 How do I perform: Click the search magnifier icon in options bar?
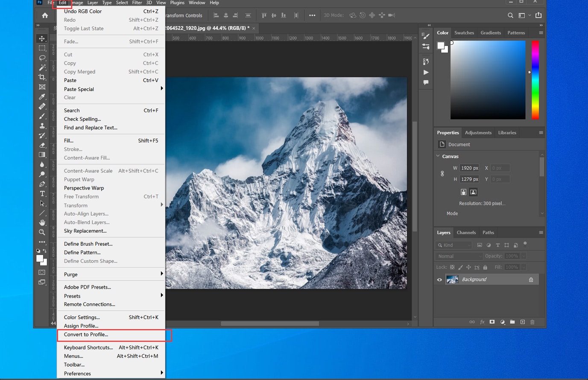pyautogui.click(x=510, y=15)
